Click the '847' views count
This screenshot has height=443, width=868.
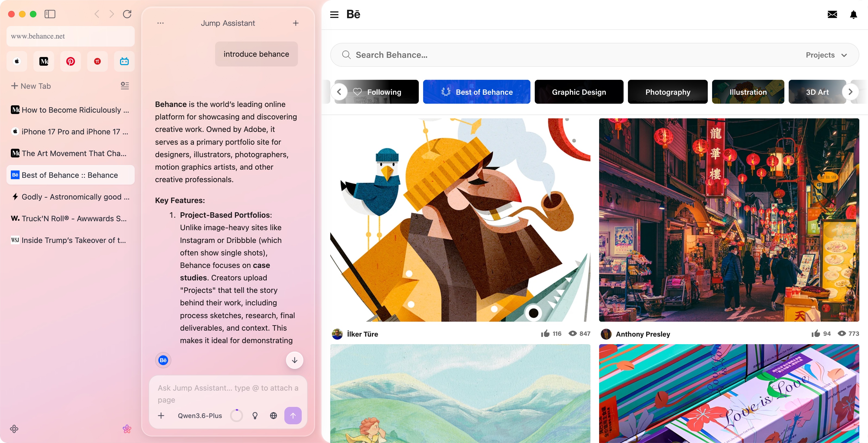pos(585,334)
